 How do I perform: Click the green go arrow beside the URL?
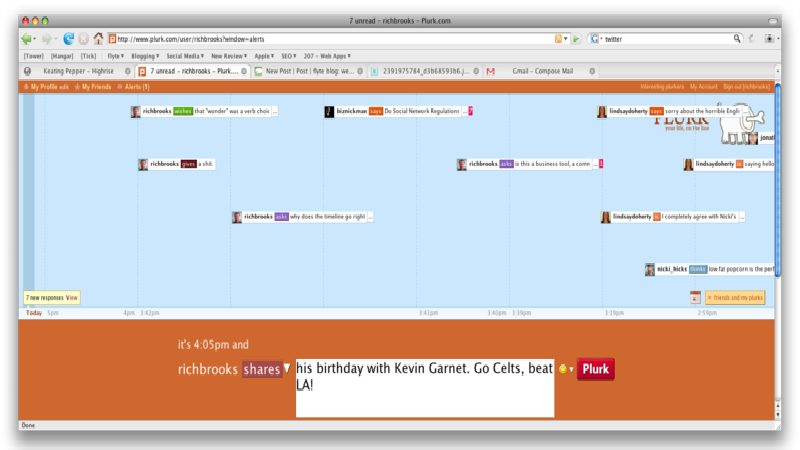coord(576,39)
